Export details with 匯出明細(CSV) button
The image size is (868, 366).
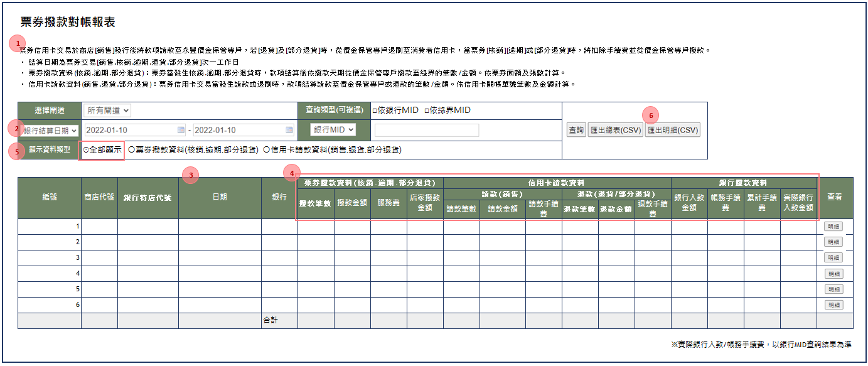click(673, 129)
